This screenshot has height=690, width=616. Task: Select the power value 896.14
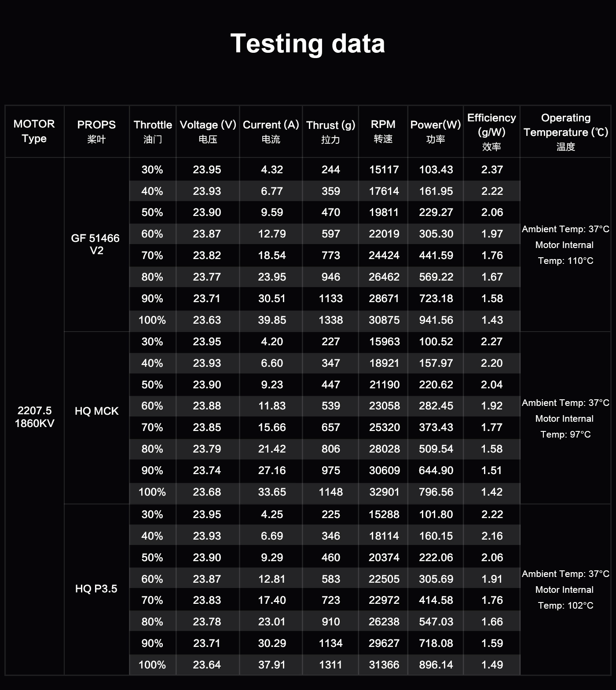pyautogui.click(x=436, y=664)
